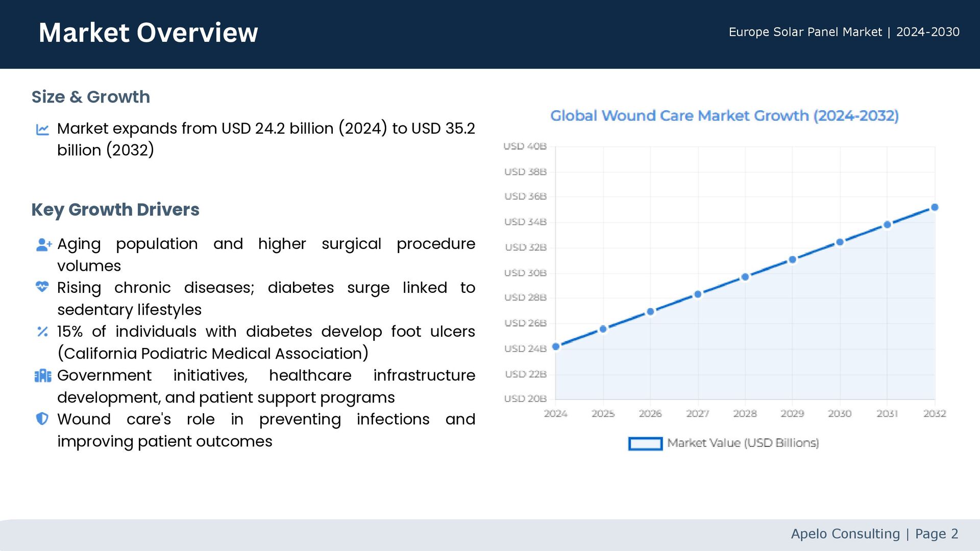Image resolution: width=980 pixels, height=551 pixels.
Task: Click the user-plus icon beside aging population
Action: point(43,245)
